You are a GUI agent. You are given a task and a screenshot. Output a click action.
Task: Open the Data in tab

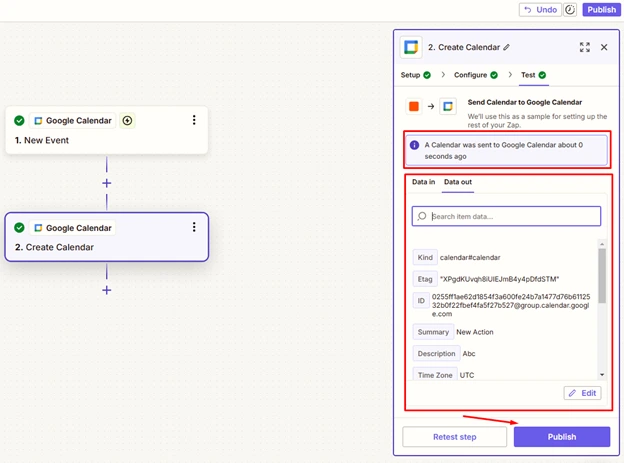(423, 182)
